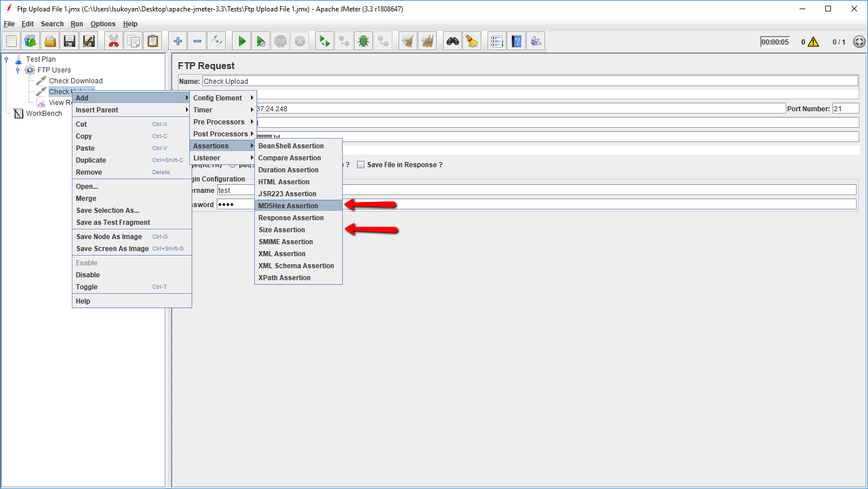The image size is (868, 489).
Task: Toggle Save File in Response checkbox
Action: tap(360, 165)
